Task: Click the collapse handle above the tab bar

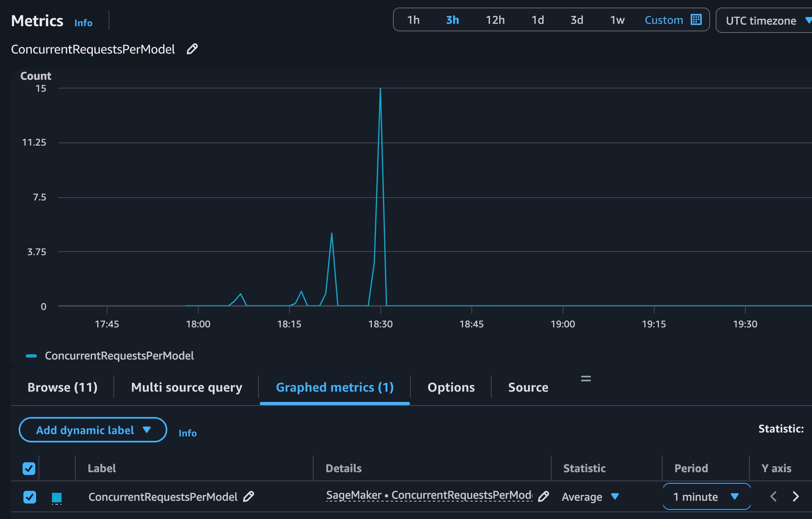Action: click(586, 378)
